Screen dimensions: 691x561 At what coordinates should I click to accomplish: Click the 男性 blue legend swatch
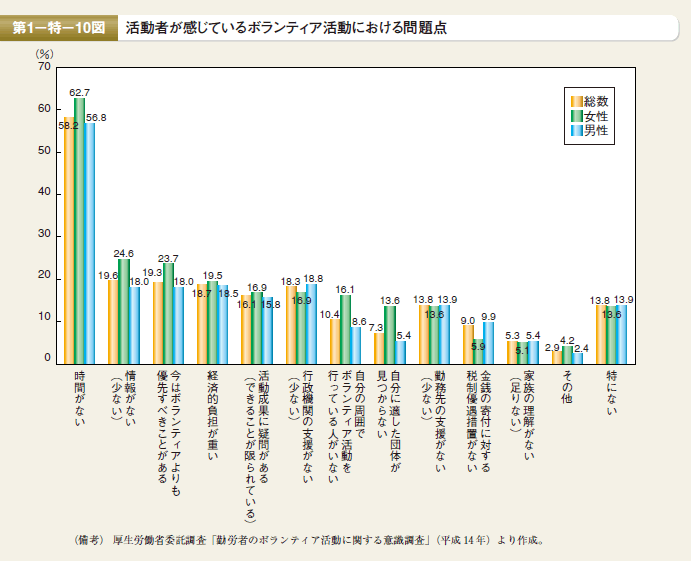click(576, 130)
